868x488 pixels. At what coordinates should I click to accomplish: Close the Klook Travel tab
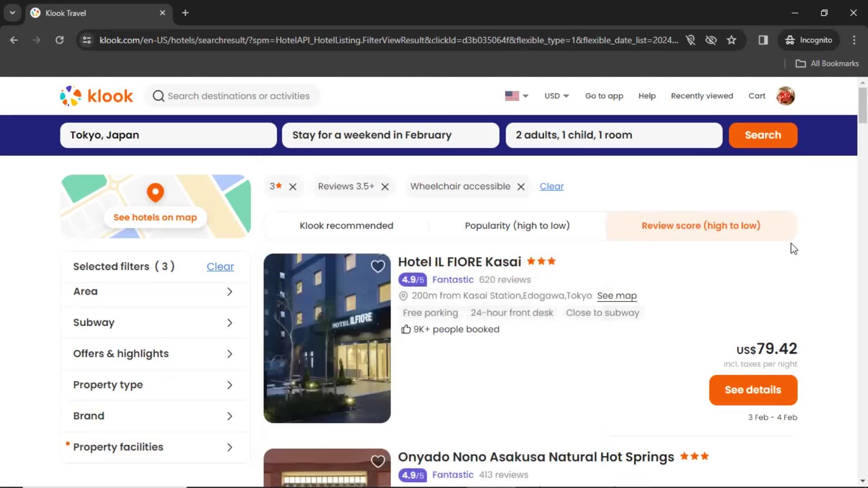click(x=162, y=13)
